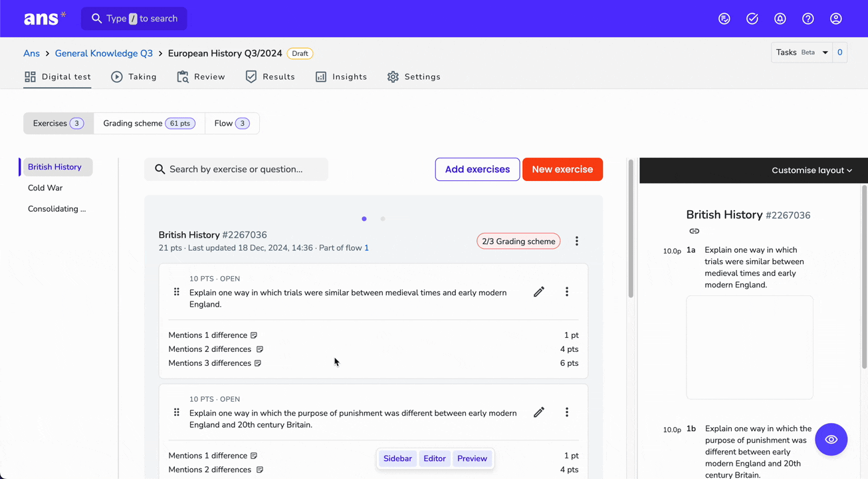Copy link icon under British History preview title
The image size is (868, 479).
pyautogui.click(x=695, y=232)
